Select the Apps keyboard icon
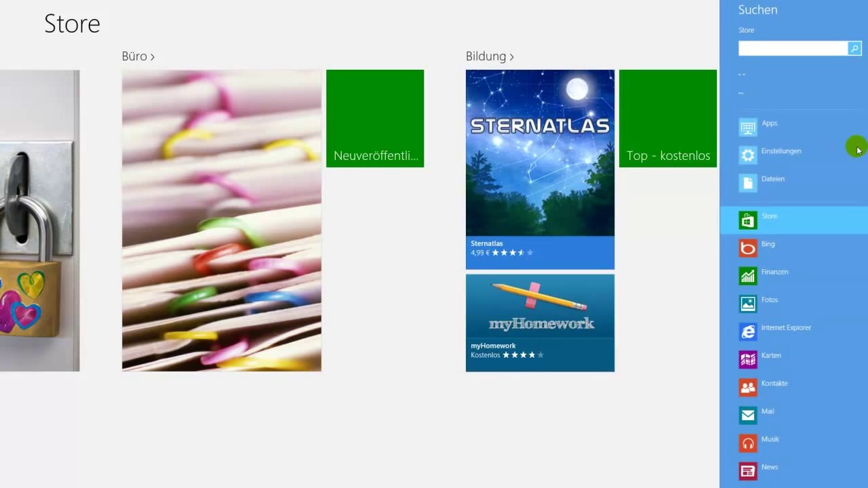This screenshot has width=868, height=488. coord(748,127)
